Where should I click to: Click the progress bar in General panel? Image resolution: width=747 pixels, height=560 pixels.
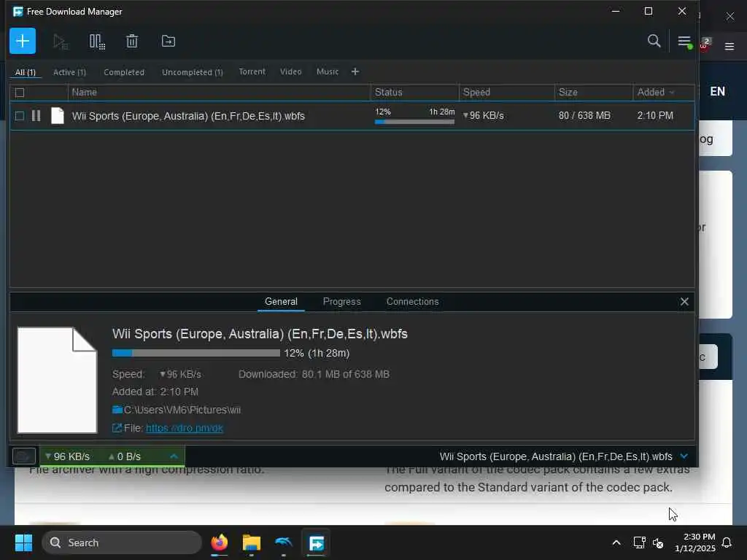coord(196,353)
